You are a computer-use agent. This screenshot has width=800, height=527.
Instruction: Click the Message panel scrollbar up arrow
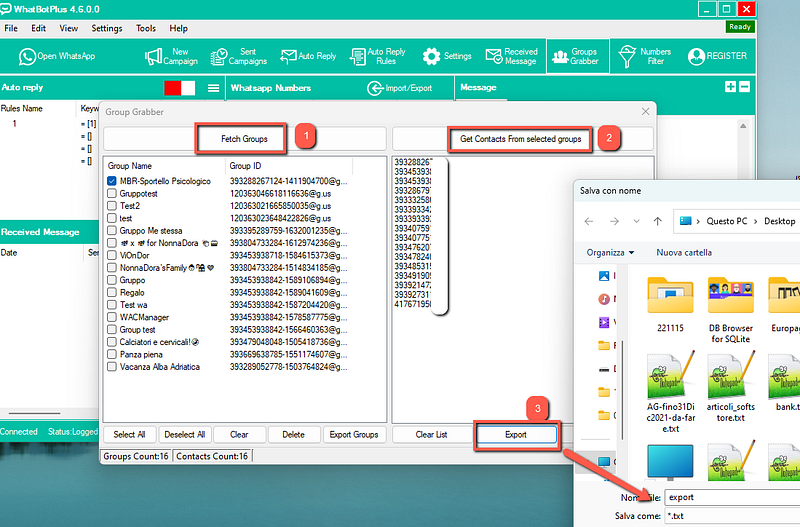pos(743,126)
